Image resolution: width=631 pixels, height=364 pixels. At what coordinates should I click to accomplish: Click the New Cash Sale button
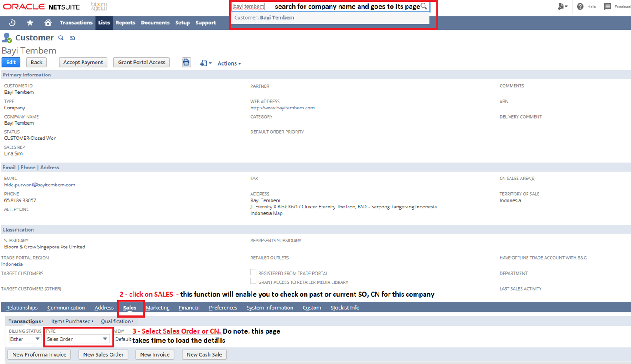pyautogui.click(x=204, y=354)
